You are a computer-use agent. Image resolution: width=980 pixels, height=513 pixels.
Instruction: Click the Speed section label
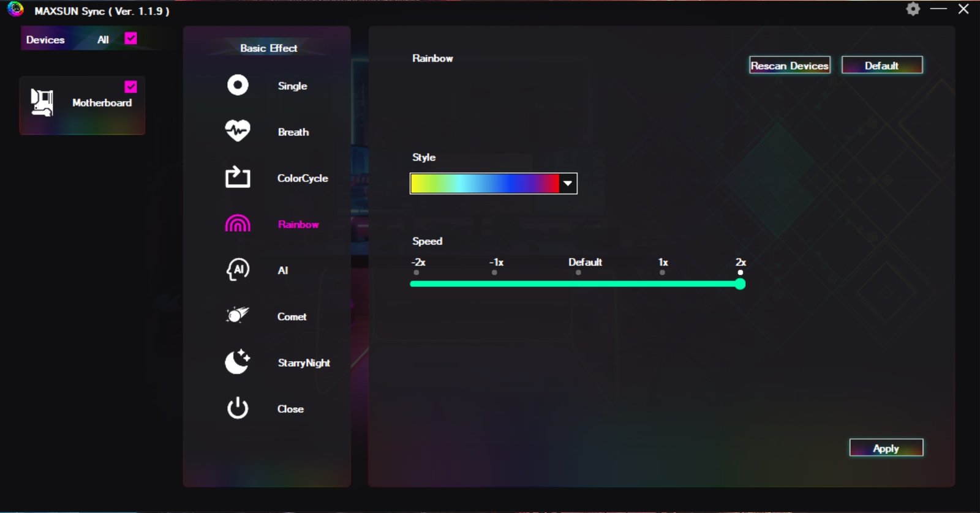point(427,241)
